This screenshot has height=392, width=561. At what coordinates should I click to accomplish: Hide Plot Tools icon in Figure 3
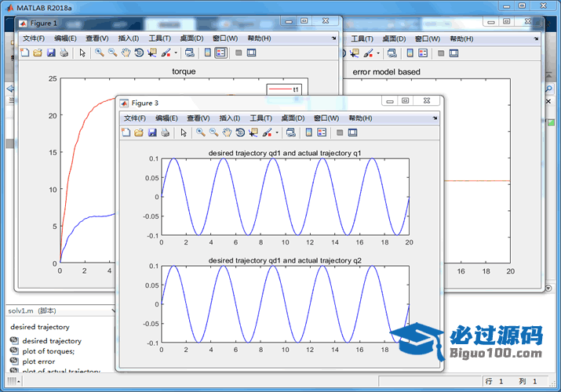pyautogui.click(x=340, y=132)
